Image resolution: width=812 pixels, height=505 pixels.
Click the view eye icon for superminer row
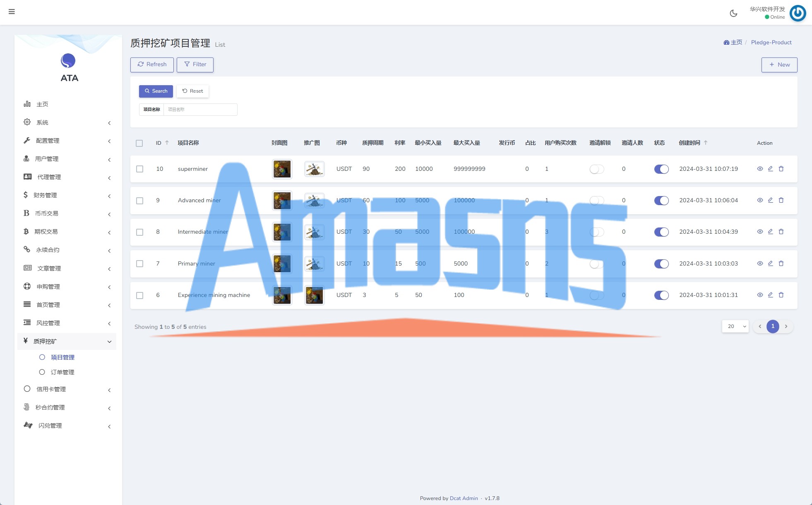760,169
